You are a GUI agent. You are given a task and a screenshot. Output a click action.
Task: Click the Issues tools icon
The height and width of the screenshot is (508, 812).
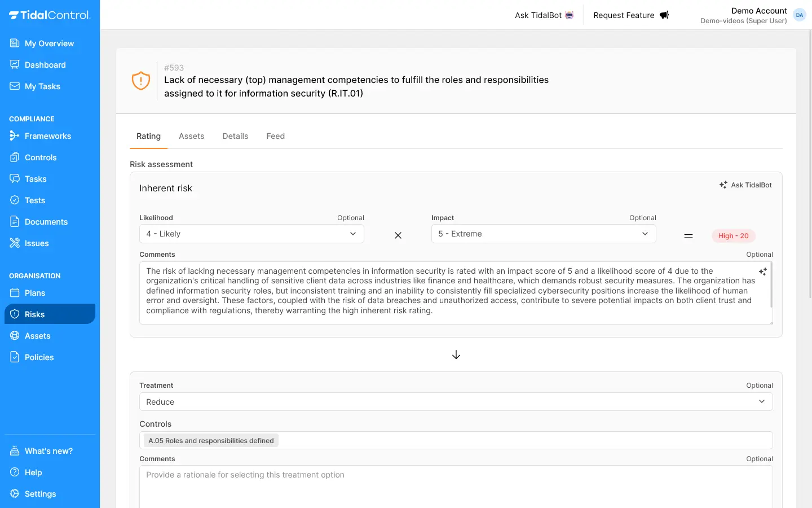[x=15, y=243]
